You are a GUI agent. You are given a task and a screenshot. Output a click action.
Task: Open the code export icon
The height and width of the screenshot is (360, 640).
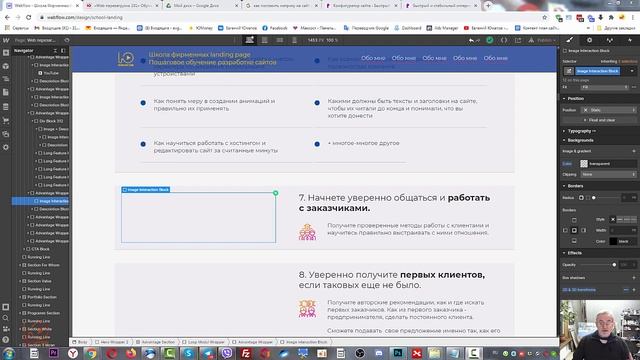[x=504, y=40]
